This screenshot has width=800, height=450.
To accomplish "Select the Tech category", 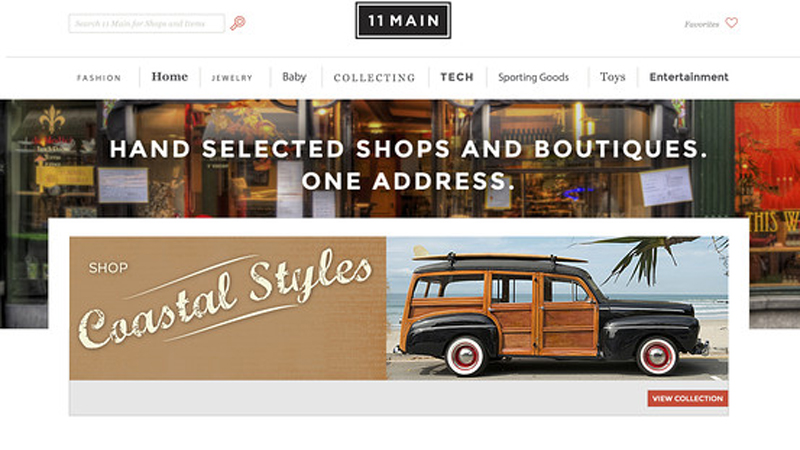I will [x=457, y=77].
